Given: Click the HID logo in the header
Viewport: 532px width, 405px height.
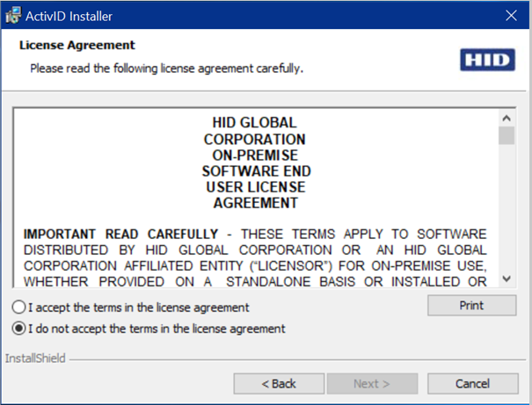Looking at the screenshot, I should tap(487, 60).
